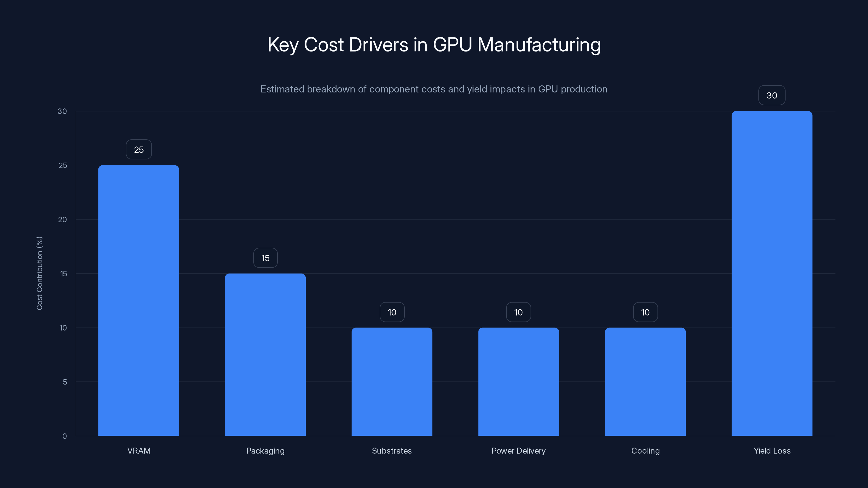Click the 'Power Delivery' x-axis label
The width and height of the screenshot is (868, 488).
pos(519,451)
